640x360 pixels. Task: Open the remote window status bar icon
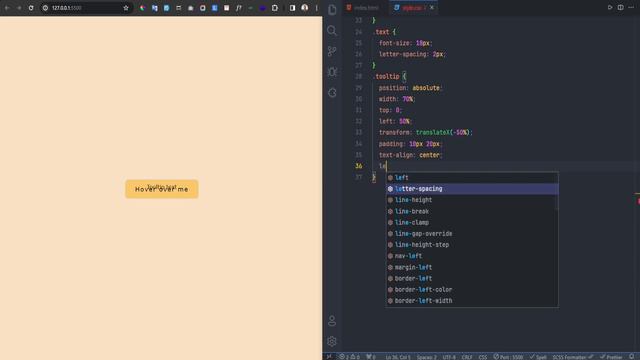329,357
